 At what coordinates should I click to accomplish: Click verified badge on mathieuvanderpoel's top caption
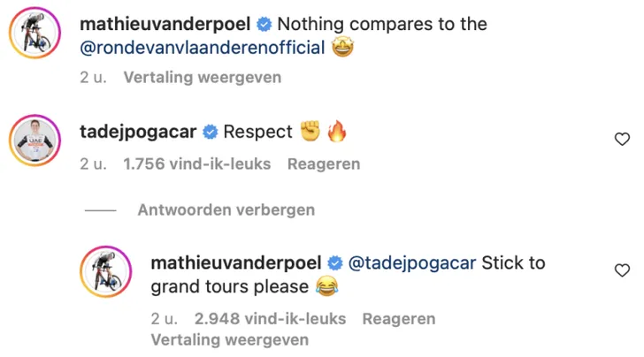tap(264, 24)
